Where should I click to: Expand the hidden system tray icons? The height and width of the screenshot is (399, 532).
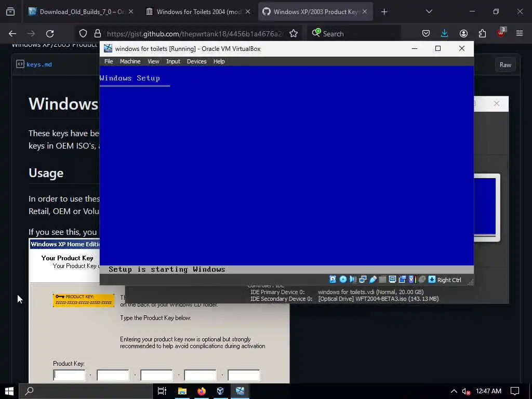454,391
